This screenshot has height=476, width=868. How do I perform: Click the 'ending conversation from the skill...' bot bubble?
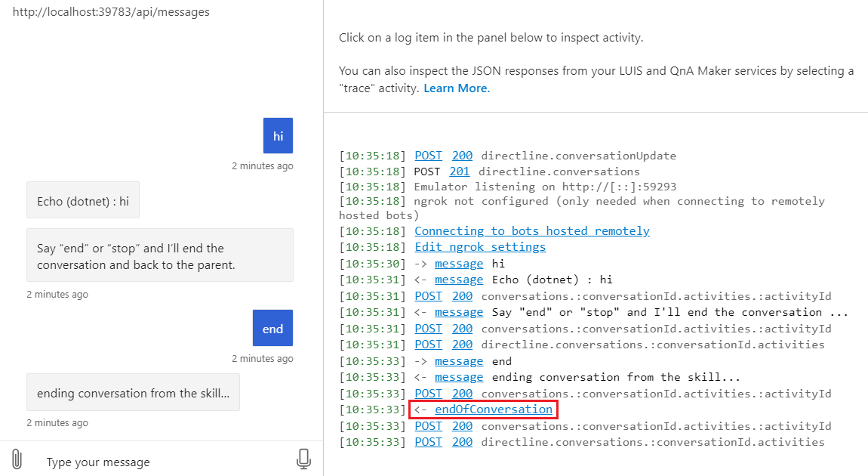click(133, 392)
